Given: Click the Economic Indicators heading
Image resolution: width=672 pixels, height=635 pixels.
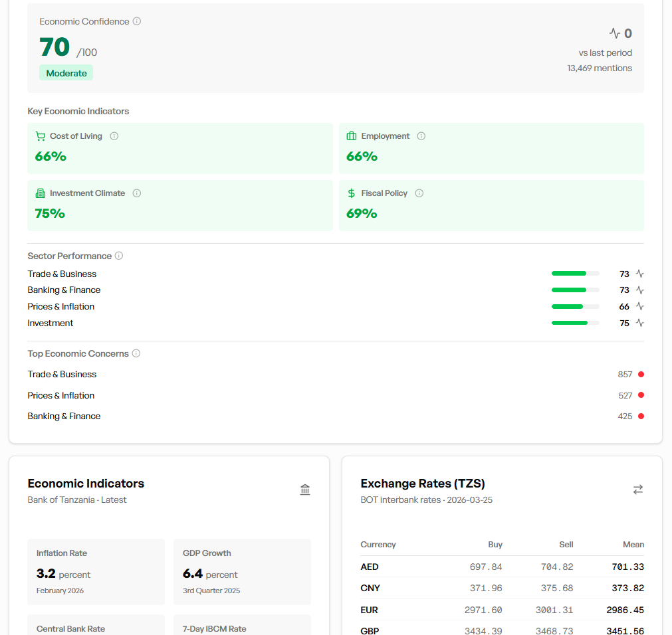Looking at the screenshot, I should 86,484.
